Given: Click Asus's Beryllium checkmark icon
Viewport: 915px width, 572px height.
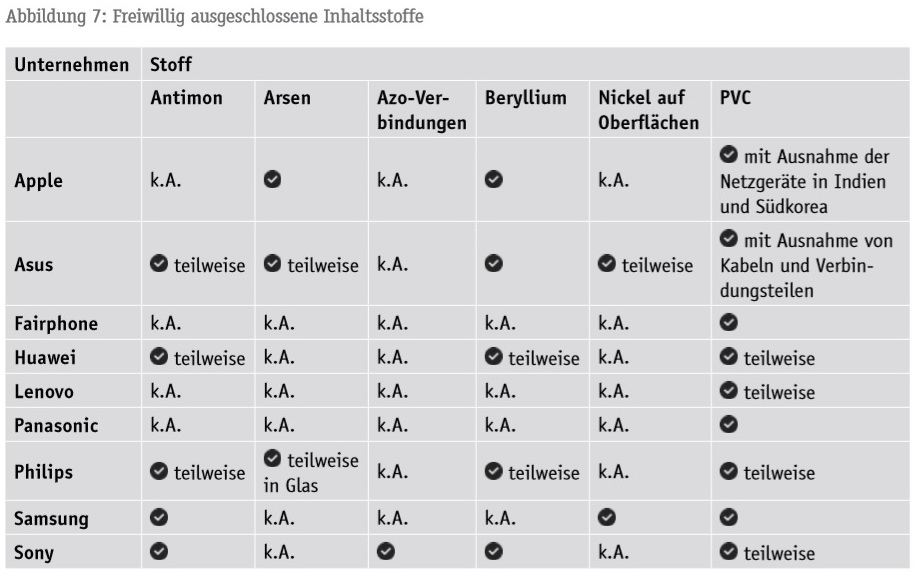Looking at the screenshot, I should tap(493, 265).
